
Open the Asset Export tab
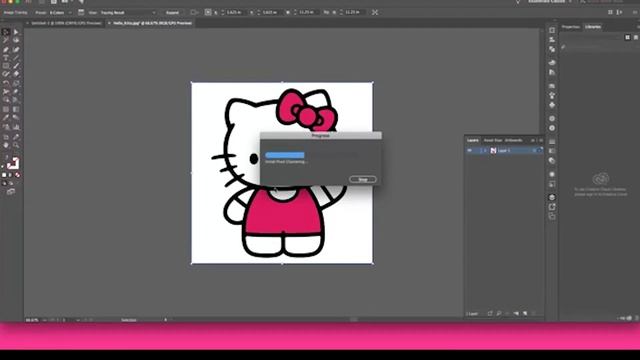point(493,140)
